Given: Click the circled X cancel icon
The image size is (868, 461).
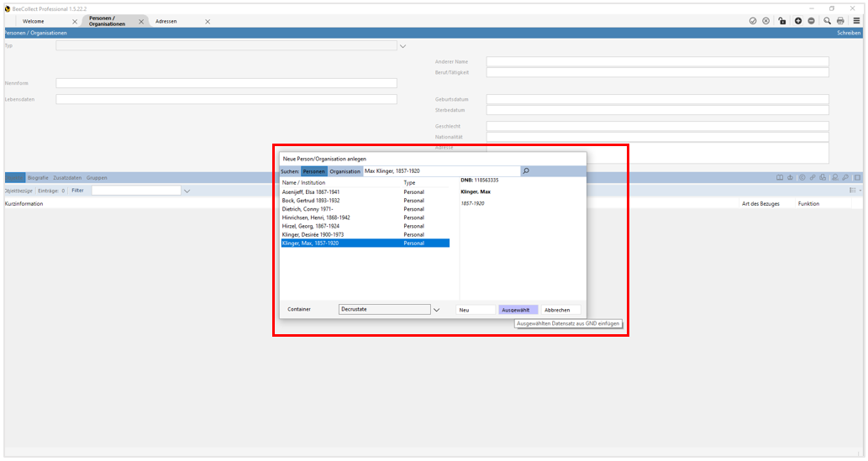Looking at the screenshot, I should coord(766,21).
